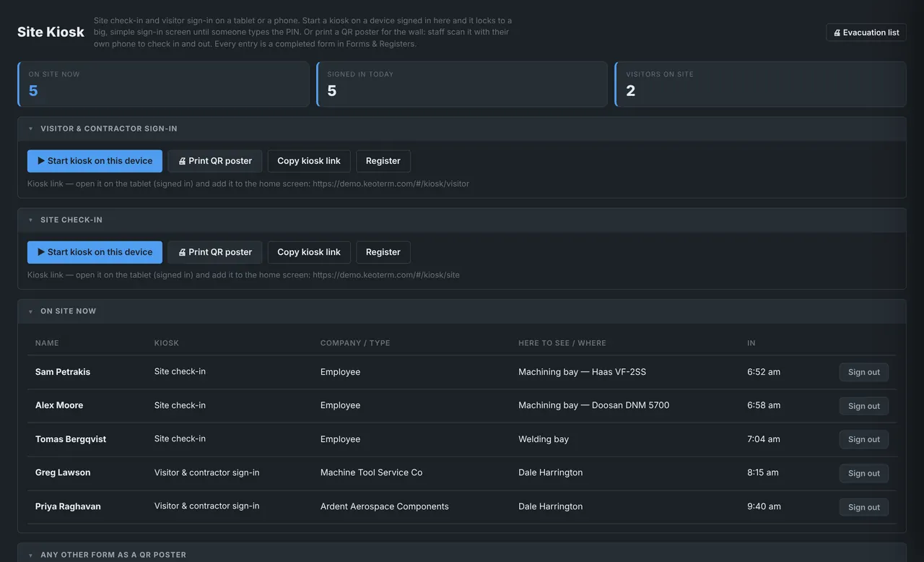
Task: Sign out Priya Raghavan
Action: click(864, 507)
